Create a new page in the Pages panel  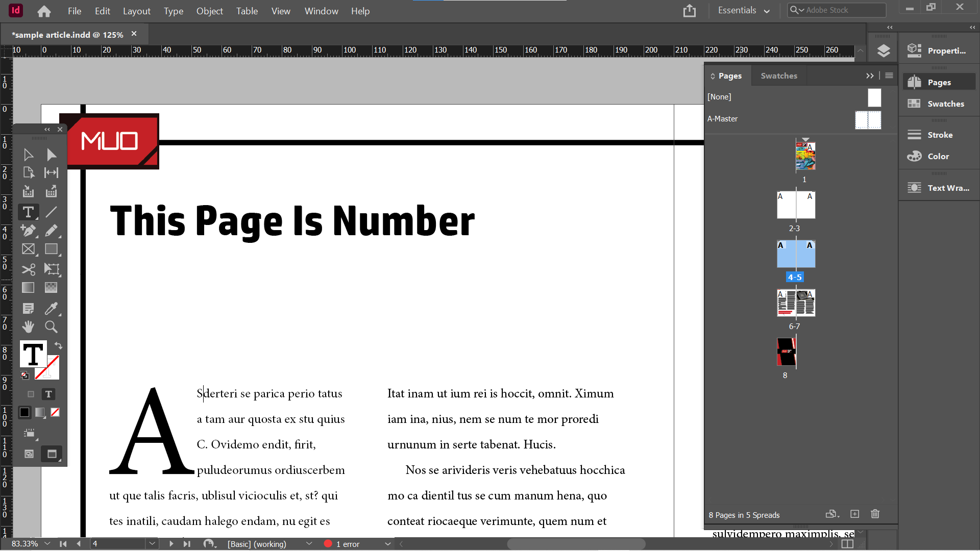[x=855, y=514]
